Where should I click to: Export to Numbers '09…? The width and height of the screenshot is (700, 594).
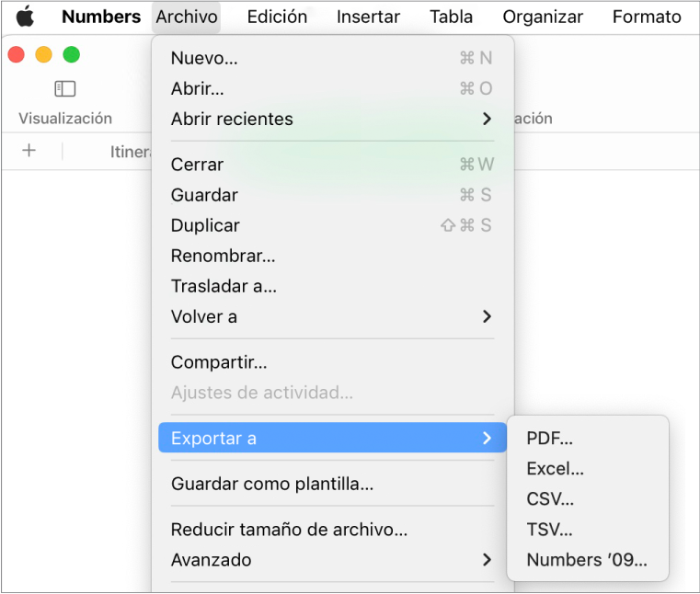588,559
